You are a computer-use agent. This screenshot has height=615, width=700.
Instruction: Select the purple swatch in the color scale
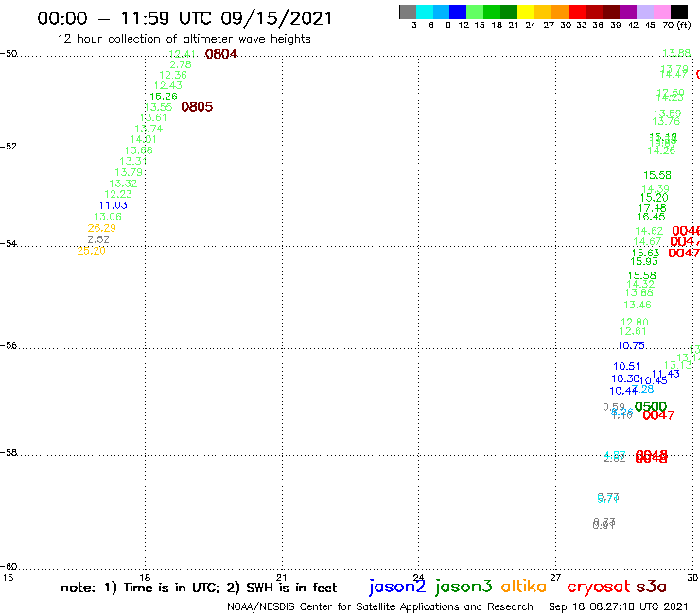(628, 11)
